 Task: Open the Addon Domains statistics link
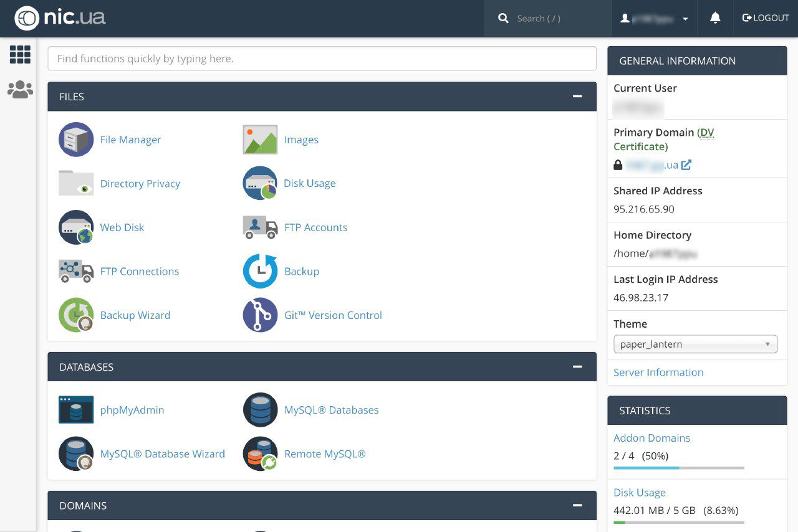coord(651,438)
